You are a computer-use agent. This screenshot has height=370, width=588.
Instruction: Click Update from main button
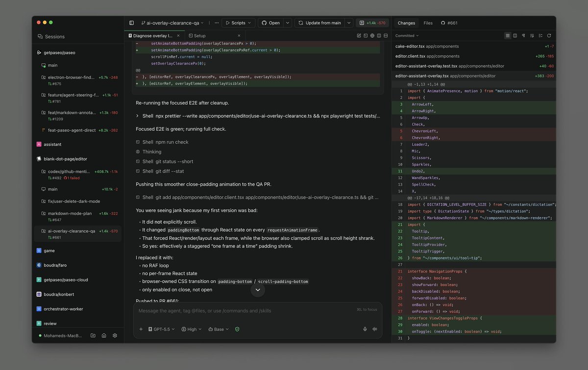click(x=319, y=23)
